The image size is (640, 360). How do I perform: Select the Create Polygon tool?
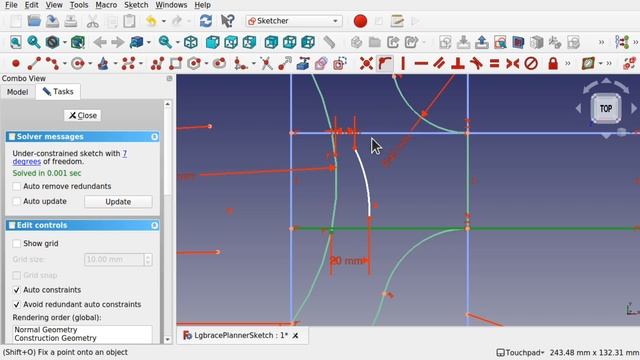pyautogui.click(x=194, y=63)
